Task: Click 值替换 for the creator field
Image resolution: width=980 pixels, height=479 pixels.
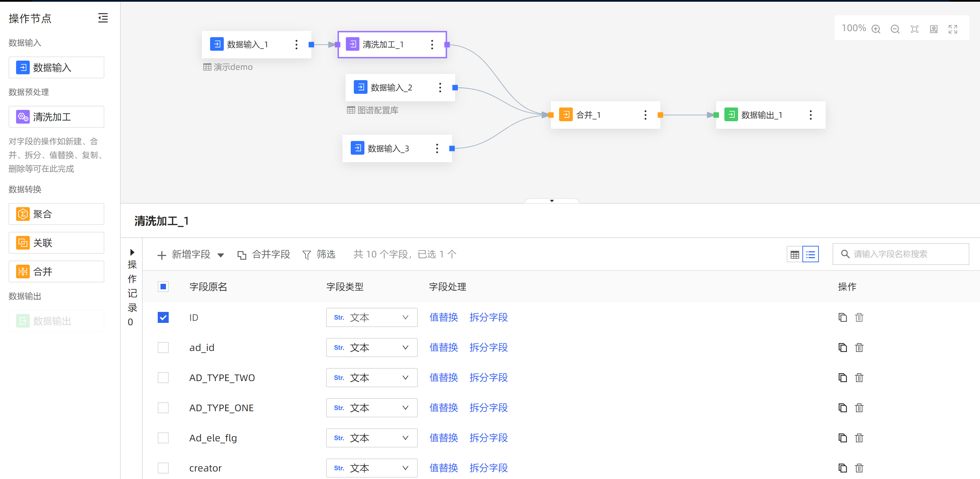Action: coord(443,468)
